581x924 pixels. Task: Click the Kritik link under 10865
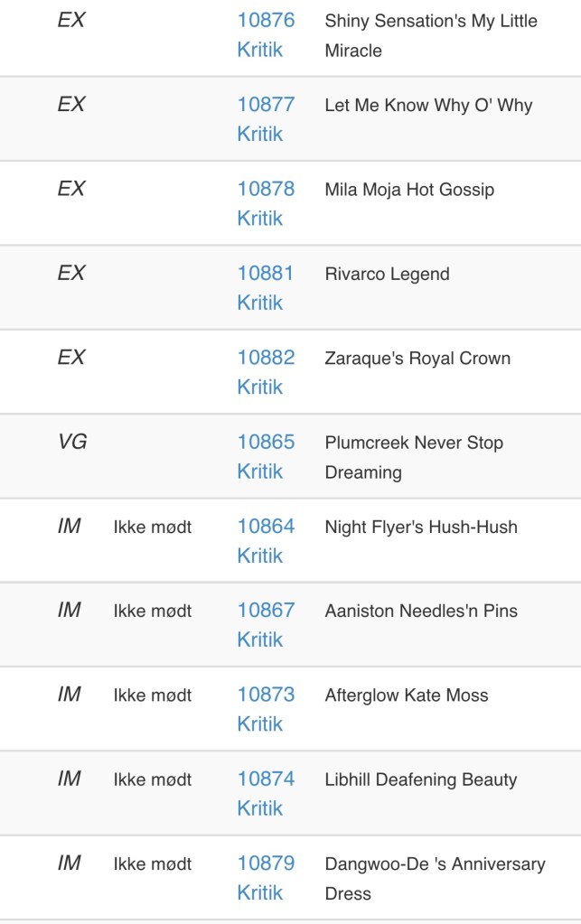[x=260, y=471]
